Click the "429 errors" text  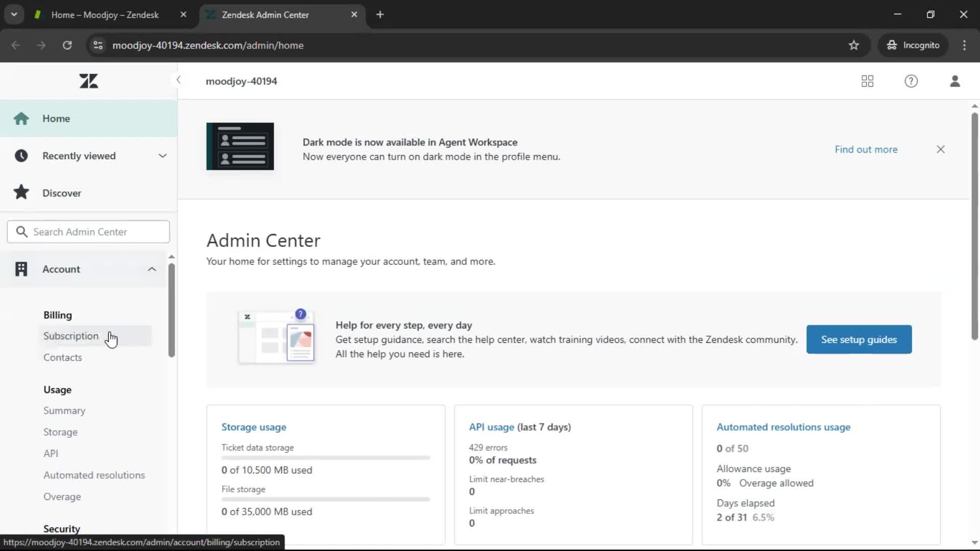tap(488, 447)
